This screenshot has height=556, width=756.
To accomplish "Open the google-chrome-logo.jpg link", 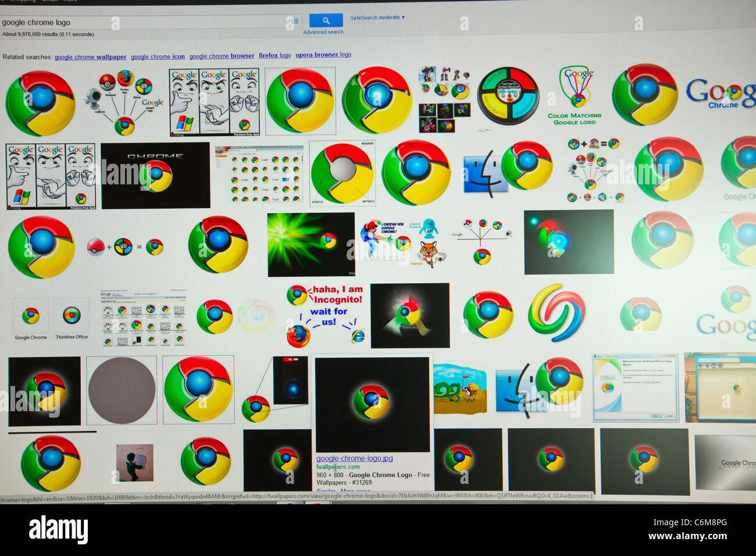I will (x=354, y=458).
